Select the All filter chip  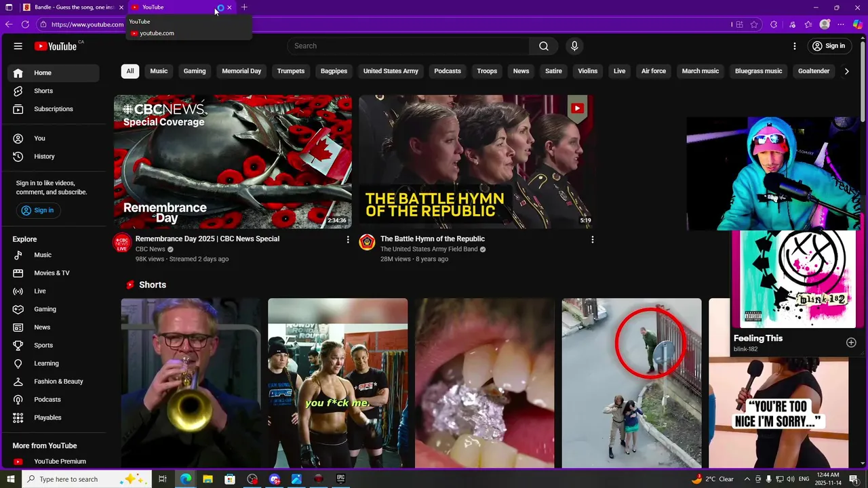[x=130, y=71]
